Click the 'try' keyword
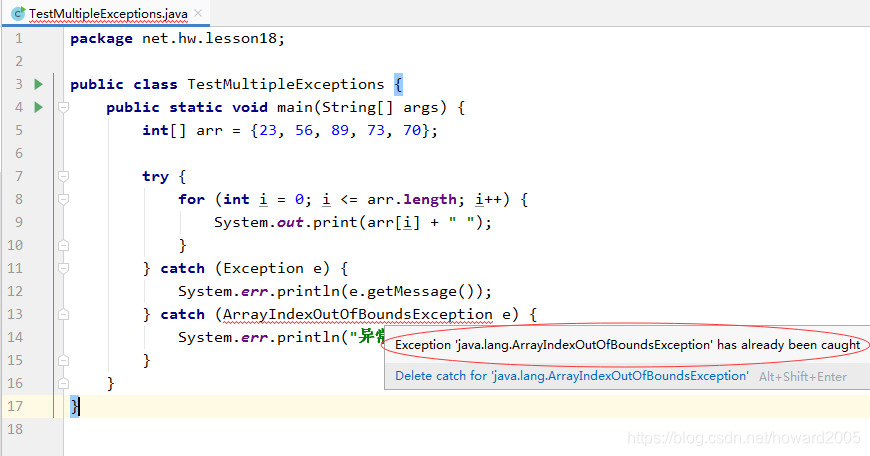Image resolution: width=870 pixels, height=456 pixels. (155, 176)
